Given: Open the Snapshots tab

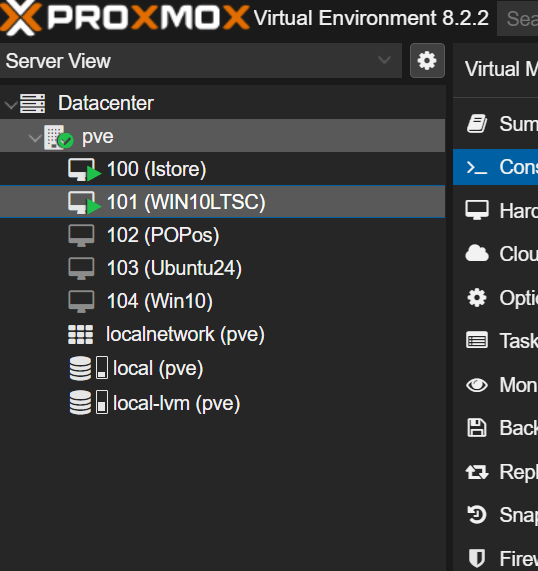Looking at the screenshot, I should [495, 515].
